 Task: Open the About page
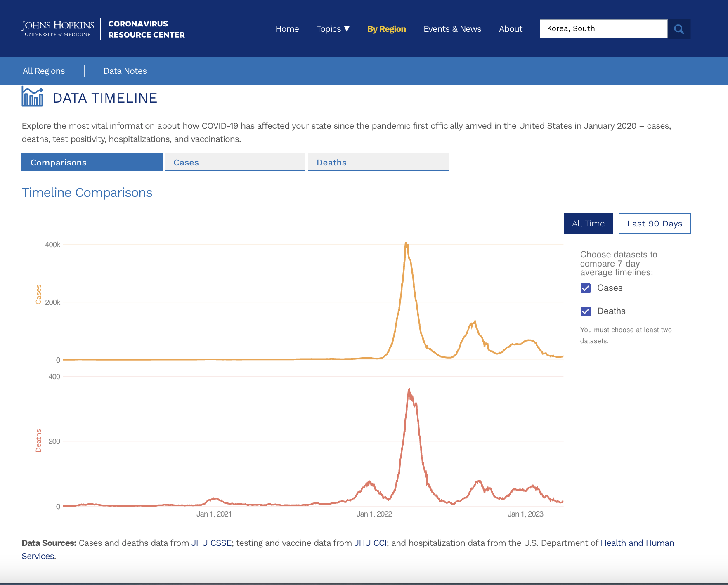point(511,29)
